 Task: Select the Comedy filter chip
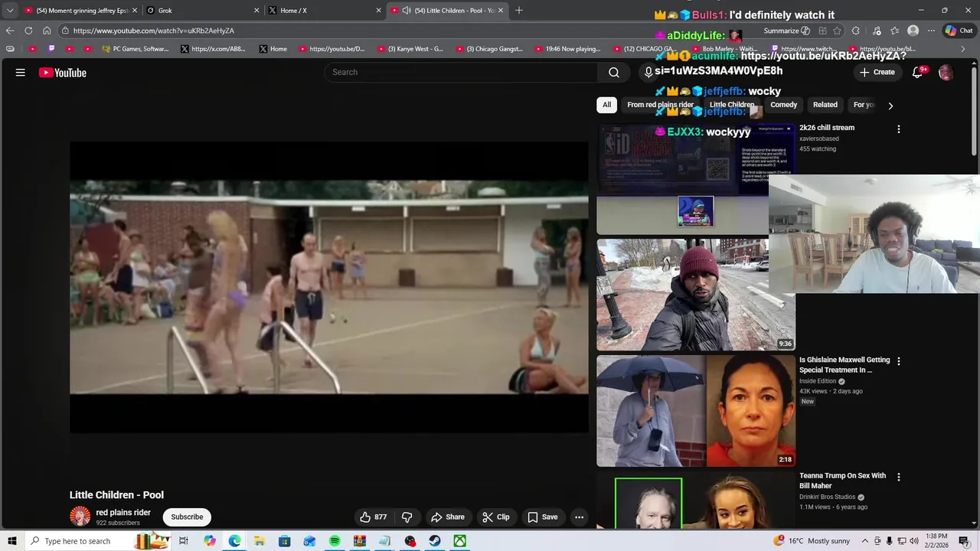click(x=783, y=105)
